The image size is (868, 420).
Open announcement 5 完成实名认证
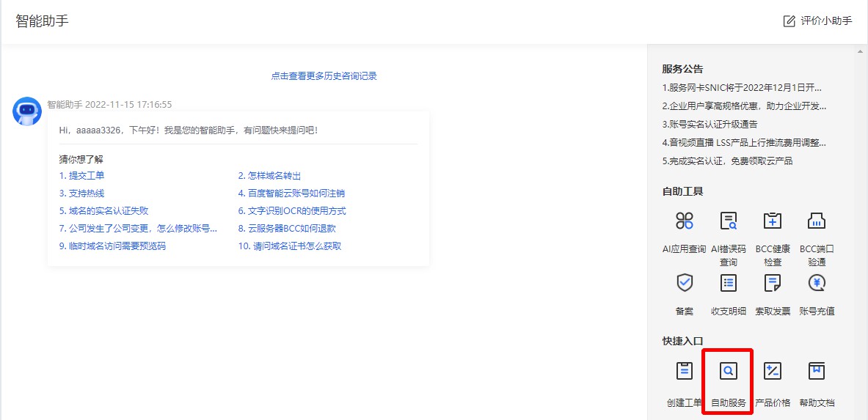(727, 161)
